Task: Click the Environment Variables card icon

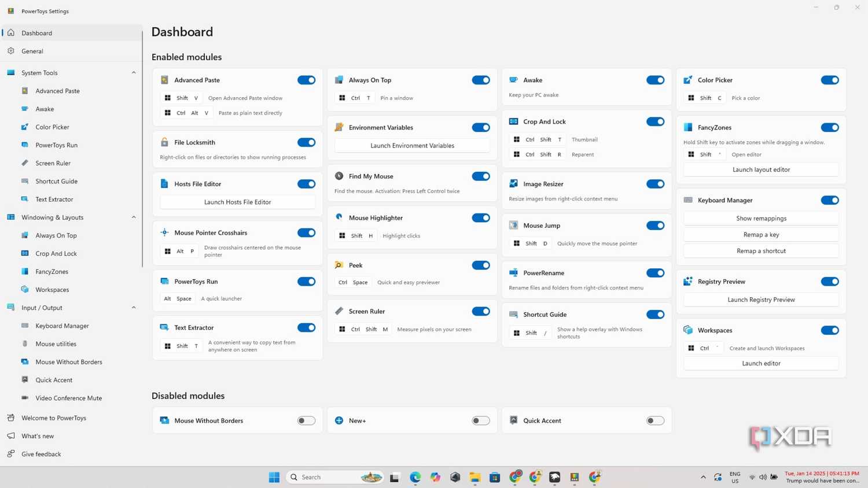Action: point(339,127)
